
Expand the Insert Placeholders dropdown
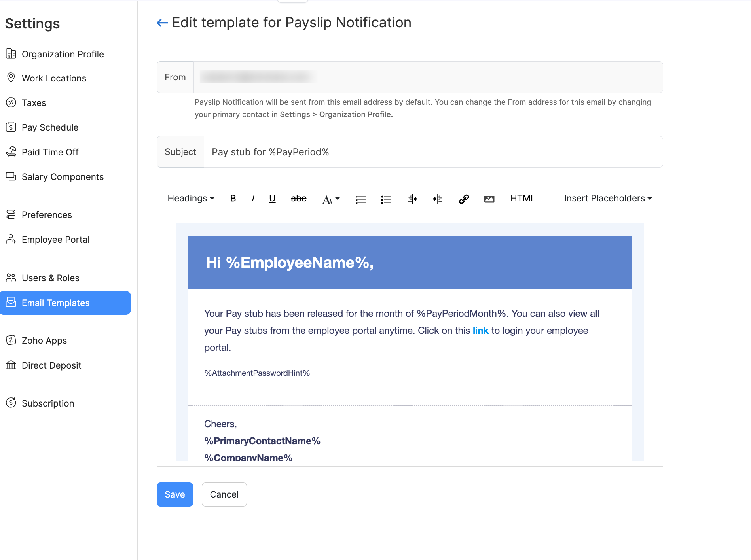click(607, 198)
